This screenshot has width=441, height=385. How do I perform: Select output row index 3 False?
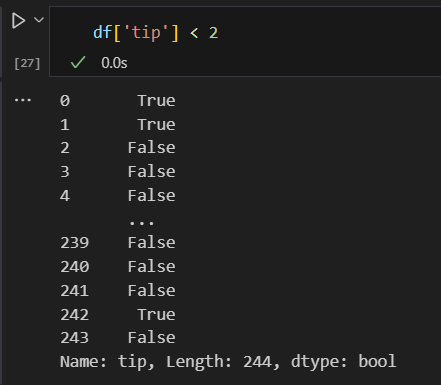coord(118,172)
